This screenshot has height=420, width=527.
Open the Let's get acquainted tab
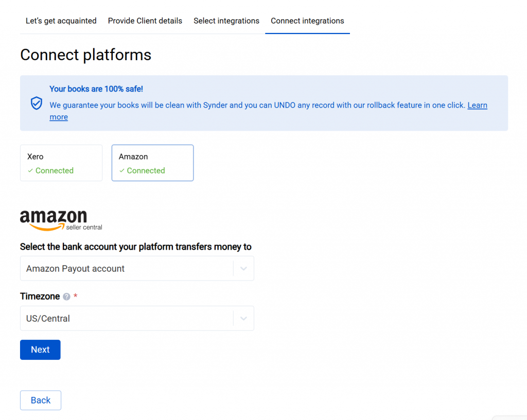[61, 21]
